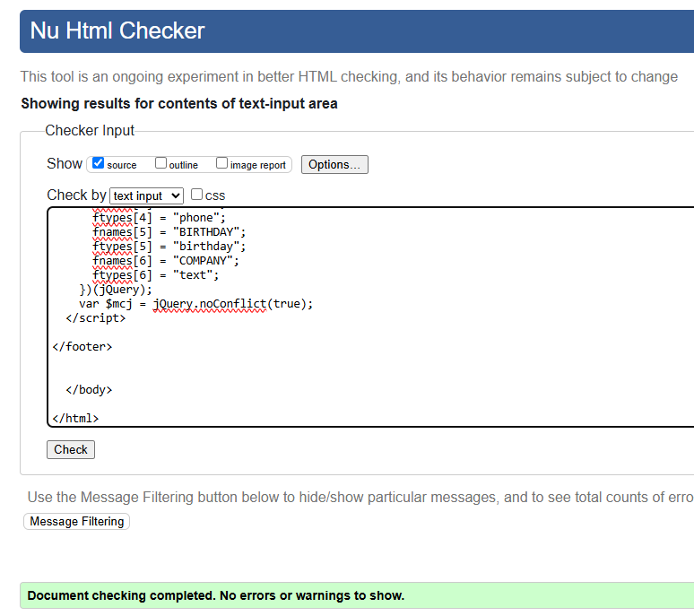This screenshot has height=616, width=694.
Task: Click the jQuery.noConflict(true) code line
Action: [x=196, y=304]
